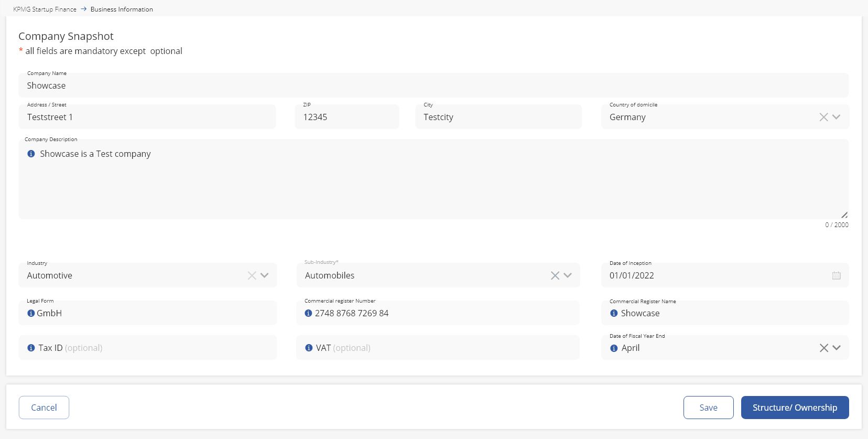Click the info icon beside GmbH

click(31, 313)
